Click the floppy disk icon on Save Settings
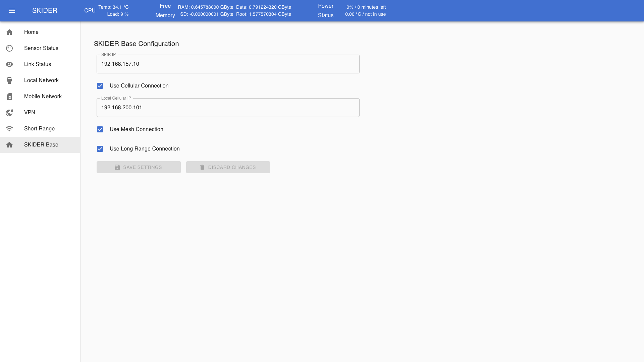 (117, 167)
